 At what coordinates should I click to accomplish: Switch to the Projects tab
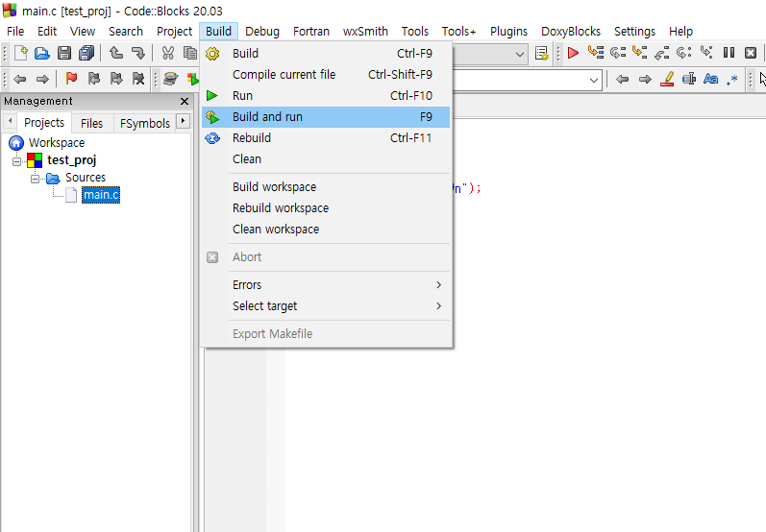(x=44, y=123)
